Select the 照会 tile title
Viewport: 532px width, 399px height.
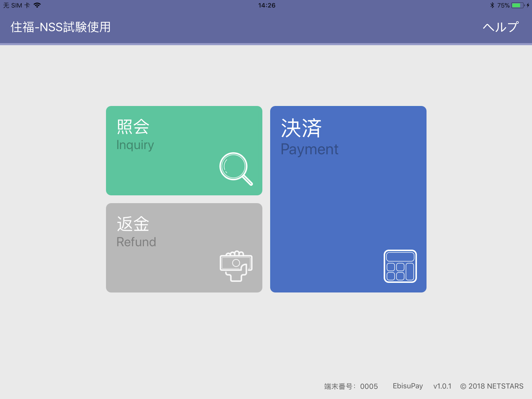click(x=133, y=127)
